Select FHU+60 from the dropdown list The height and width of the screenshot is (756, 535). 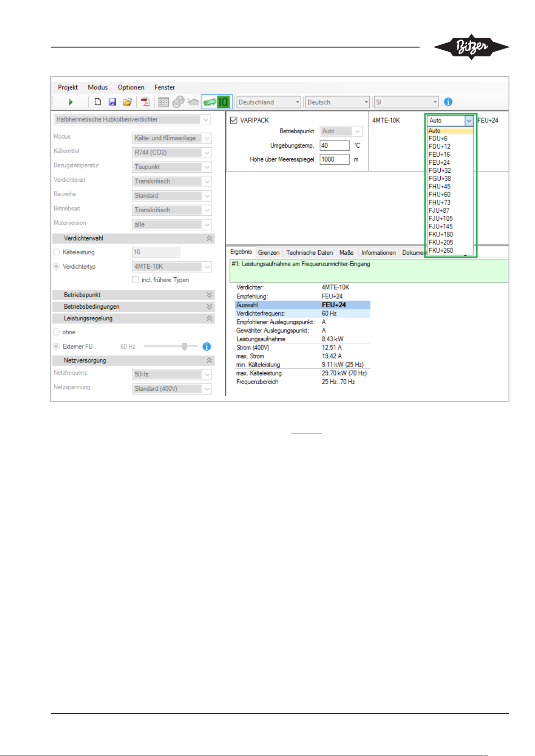coord(450,194)
